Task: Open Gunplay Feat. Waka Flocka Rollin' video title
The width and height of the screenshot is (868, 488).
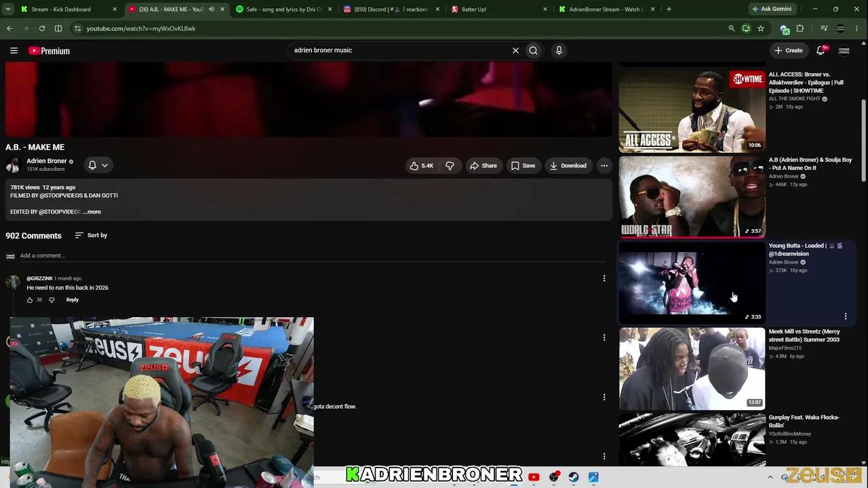Action: (804, 421)
